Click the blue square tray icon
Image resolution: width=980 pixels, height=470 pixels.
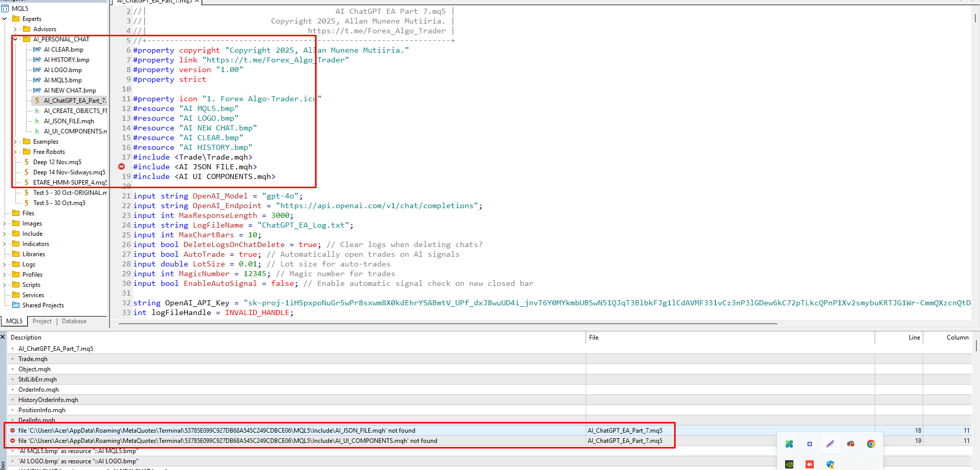click(810, 444)
